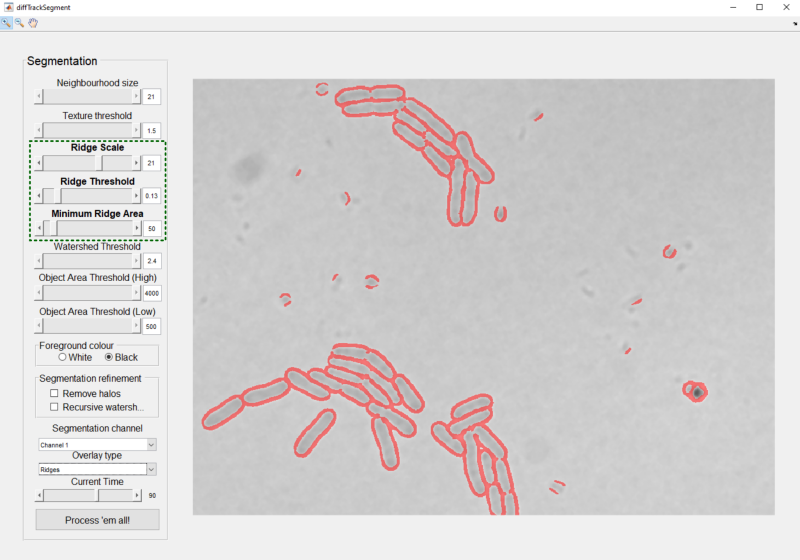Click the Texture threshold value field
This screenshot has width=800, height=560.
click(152, 131)
